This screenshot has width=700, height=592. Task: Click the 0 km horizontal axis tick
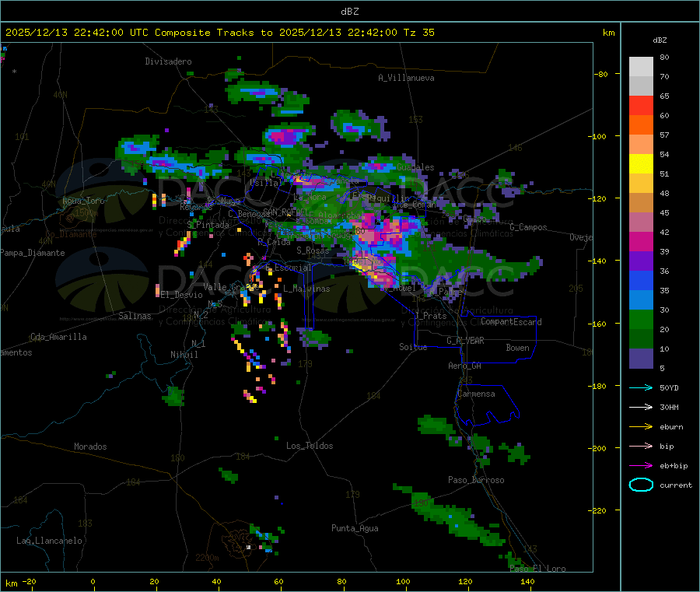(93, 581)
